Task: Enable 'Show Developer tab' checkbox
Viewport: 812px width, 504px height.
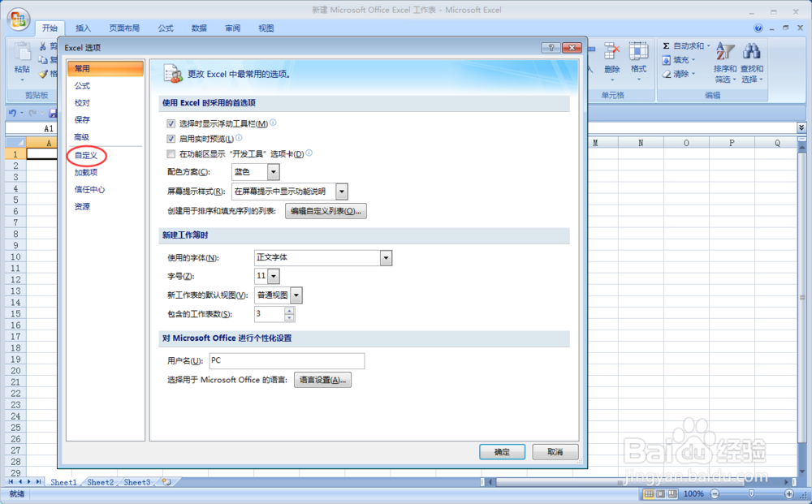Action: pyautogui.click(x=171, y=153)
